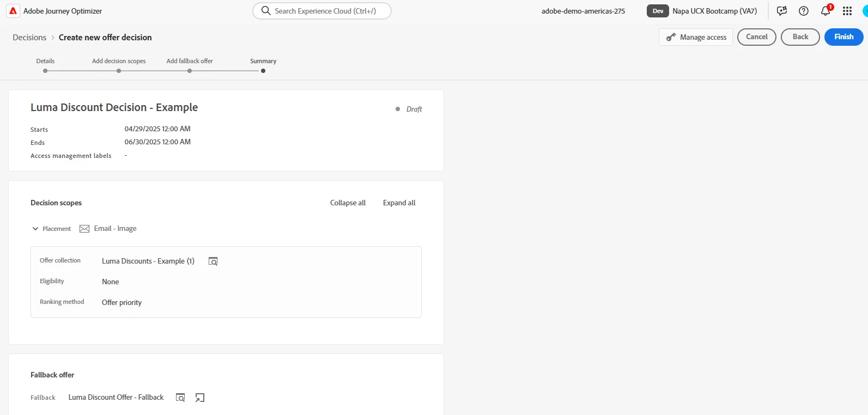
Task: Open the notifications bell
Action: point(825,11)
